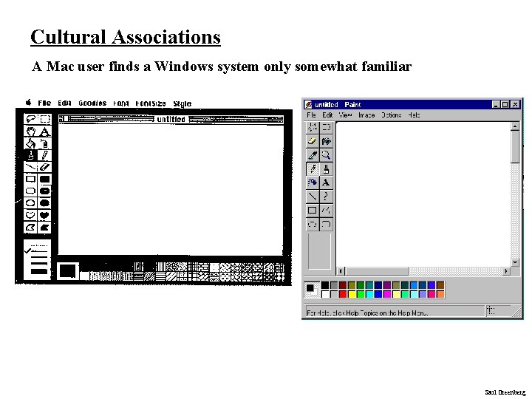This screenshot has height=399, width=532.
Task: Select the Polygon tool in Windows Paint
Action: coord(326,211)
